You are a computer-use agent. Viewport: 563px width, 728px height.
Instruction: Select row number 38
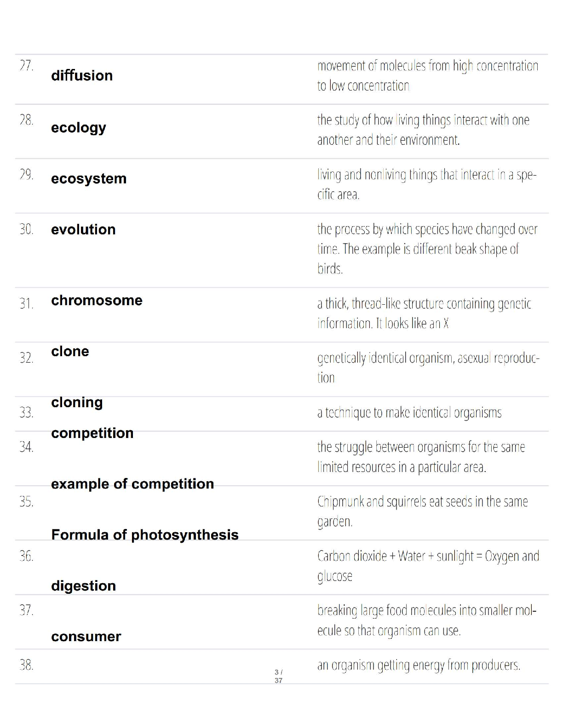[26, 665]
